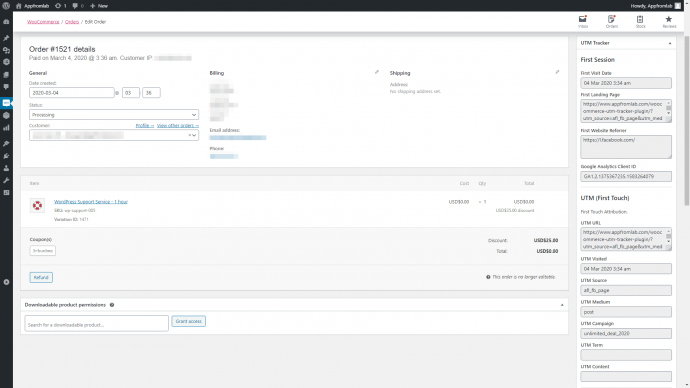Open the WordPress logo menu
The height and width of the screenshot is (388, 690).
pyautogui.click(x=6, y=6)
